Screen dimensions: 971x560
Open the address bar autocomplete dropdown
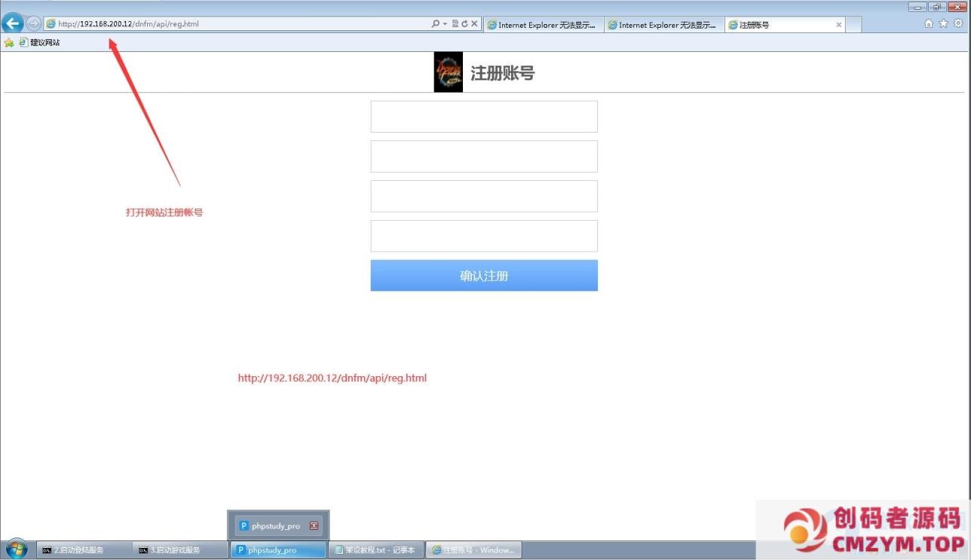pos(436,23)
